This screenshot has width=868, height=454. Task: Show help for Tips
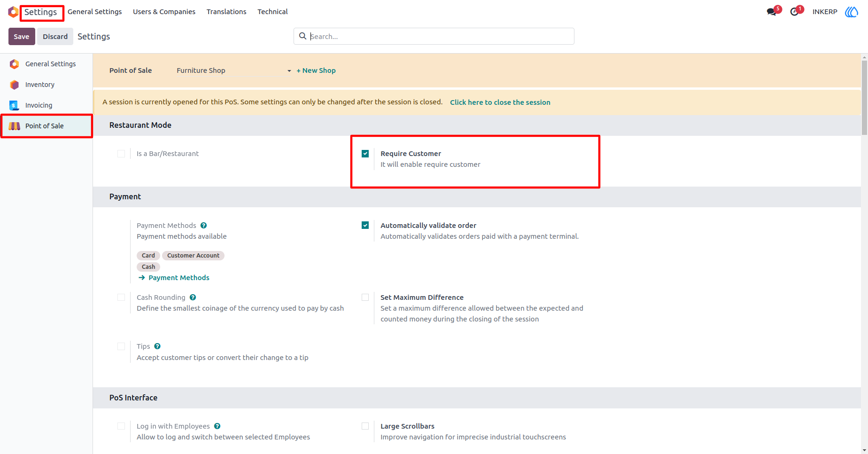pyautogui.click(x=157, y=346)
